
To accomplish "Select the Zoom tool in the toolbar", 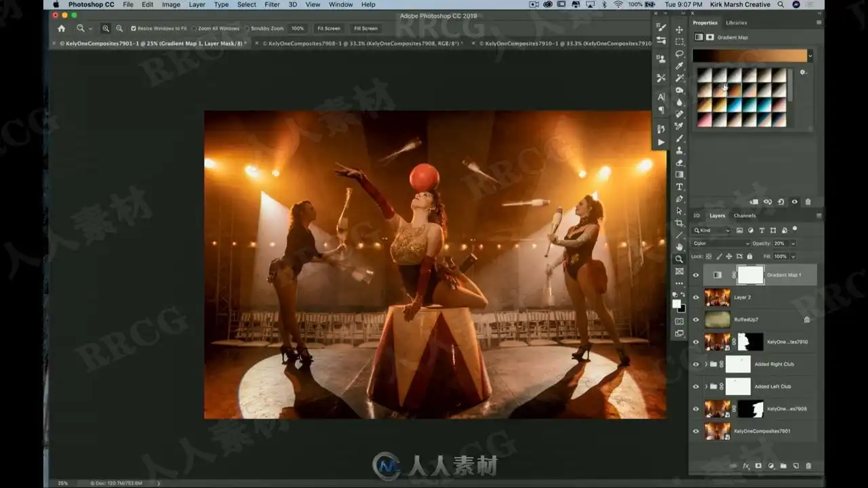I will click(x=679, y=259).
